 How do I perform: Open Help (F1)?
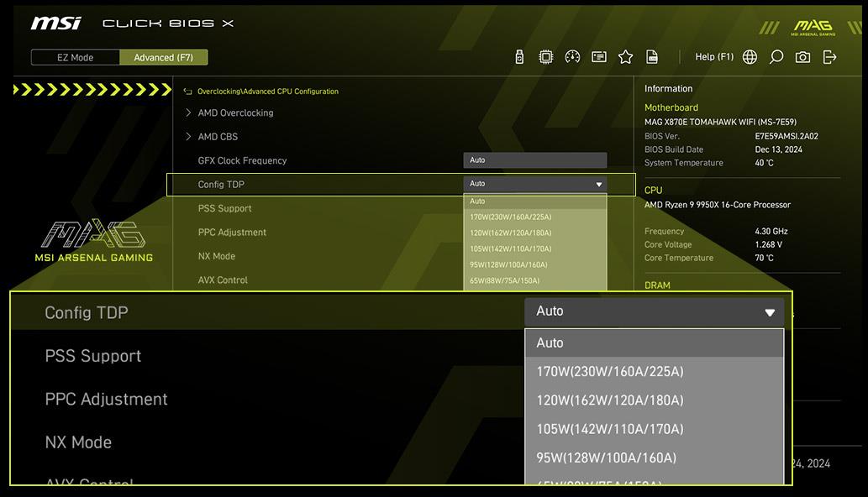click(x=713, y=57)
